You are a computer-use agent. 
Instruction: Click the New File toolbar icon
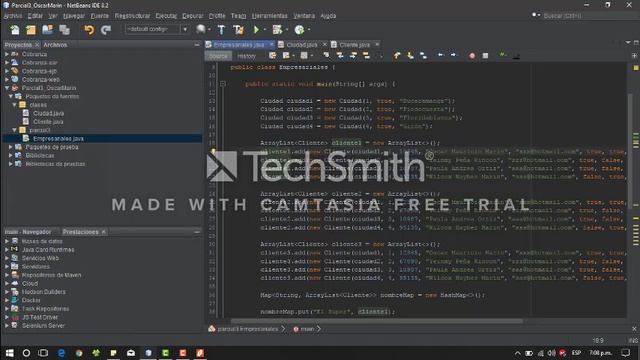(x=15, y=29)
